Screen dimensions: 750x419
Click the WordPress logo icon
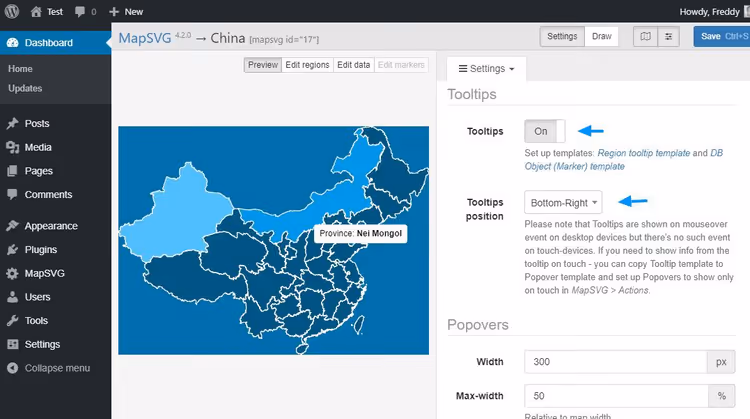coord(12,11)
